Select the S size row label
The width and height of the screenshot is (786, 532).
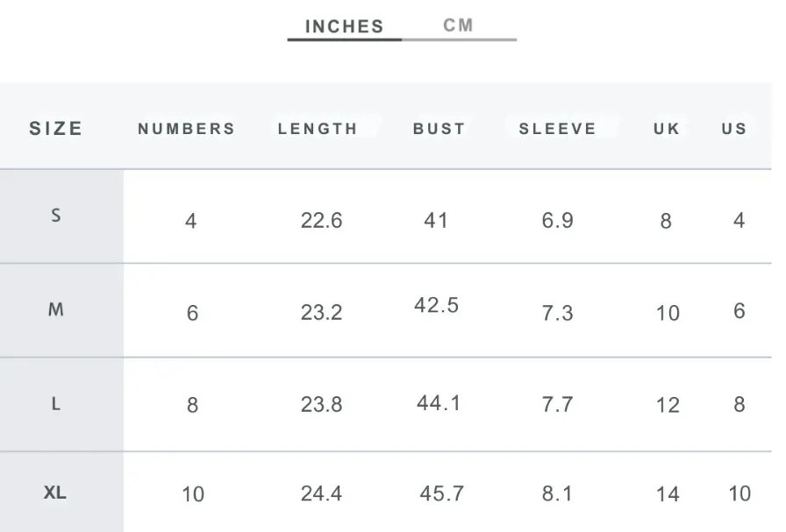click(56, 216)
